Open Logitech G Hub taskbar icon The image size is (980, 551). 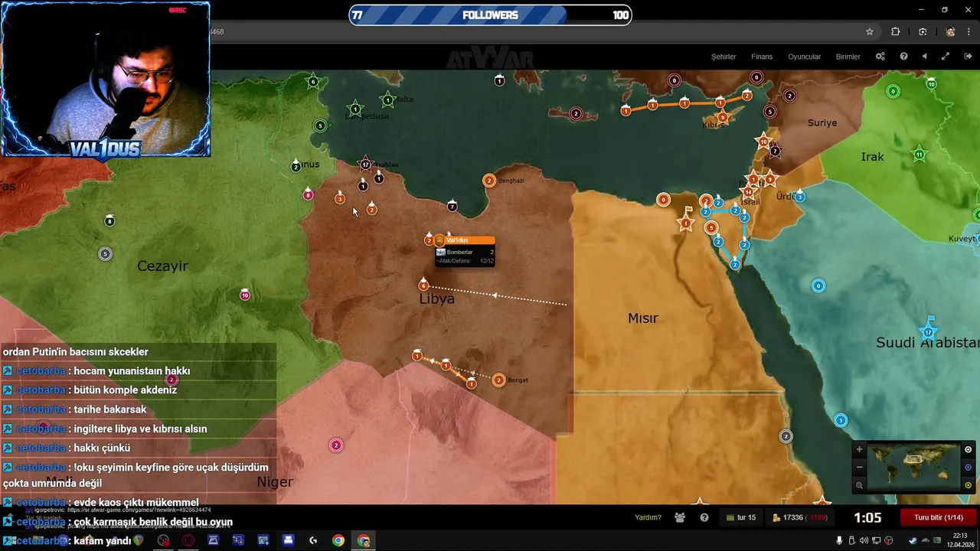point(313,540)
